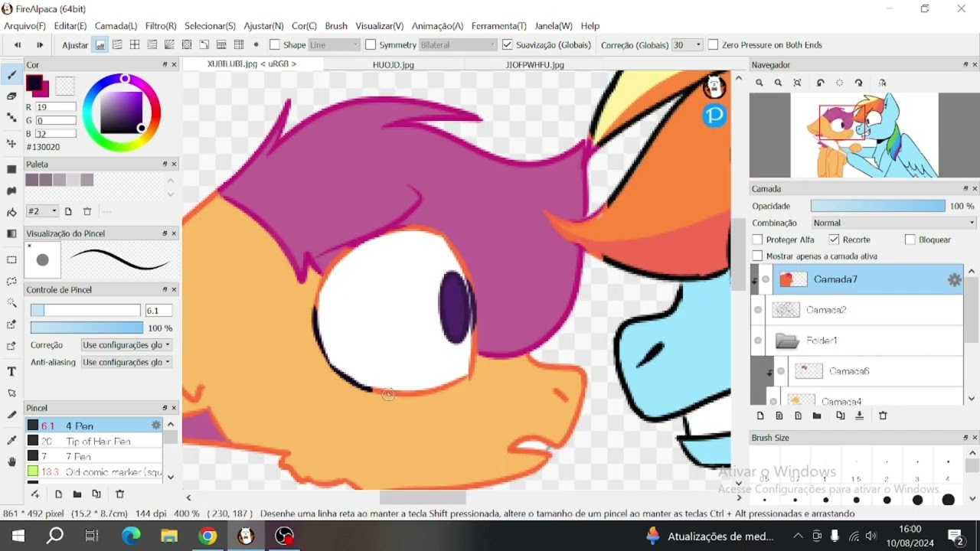Screen dimensions: 980x551
Task: Select the rectangular Selection tool
Action: (x=11, y=259)
